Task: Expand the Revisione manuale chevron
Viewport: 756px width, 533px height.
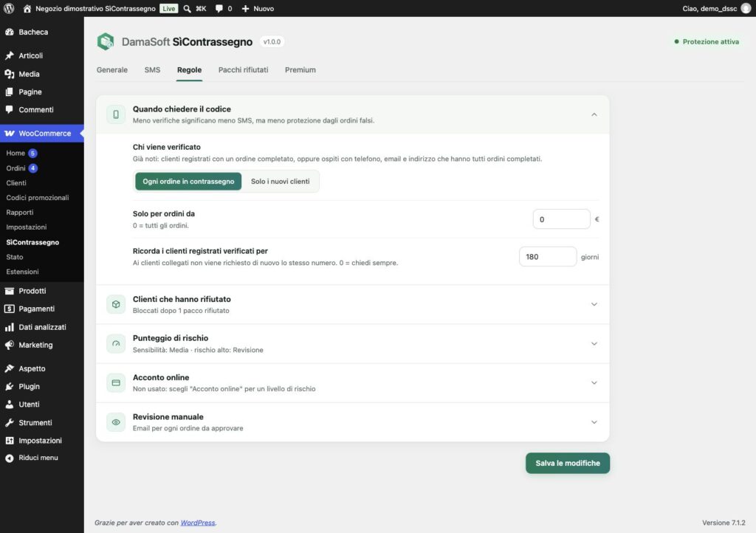Action: pos(594,422)
